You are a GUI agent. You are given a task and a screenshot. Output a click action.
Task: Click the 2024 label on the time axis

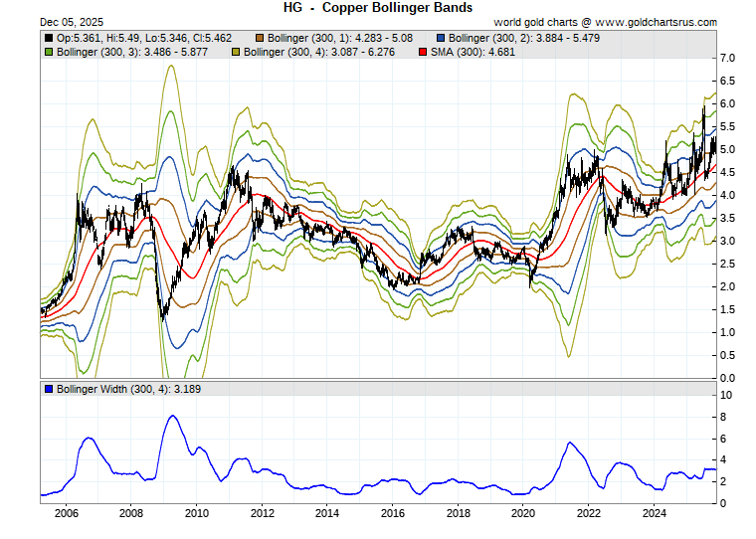(x=655, y=513)
